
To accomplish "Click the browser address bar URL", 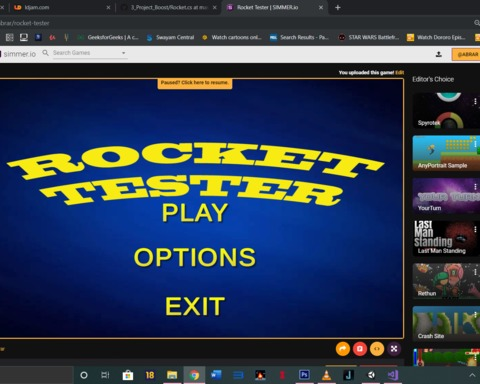I will [25, 23].
